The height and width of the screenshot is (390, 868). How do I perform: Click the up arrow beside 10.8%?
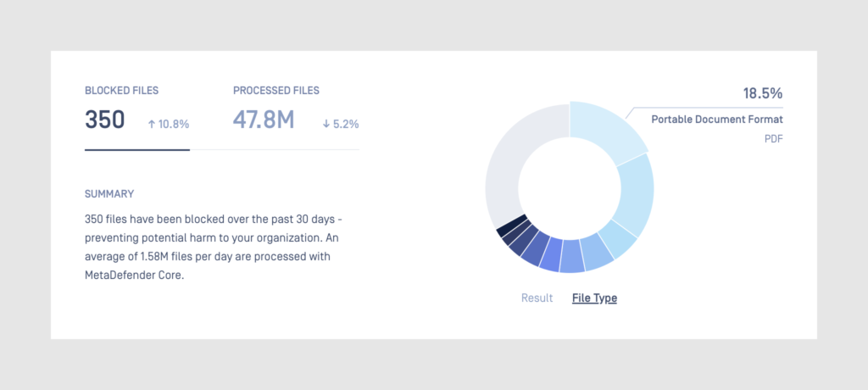(152, 124)
